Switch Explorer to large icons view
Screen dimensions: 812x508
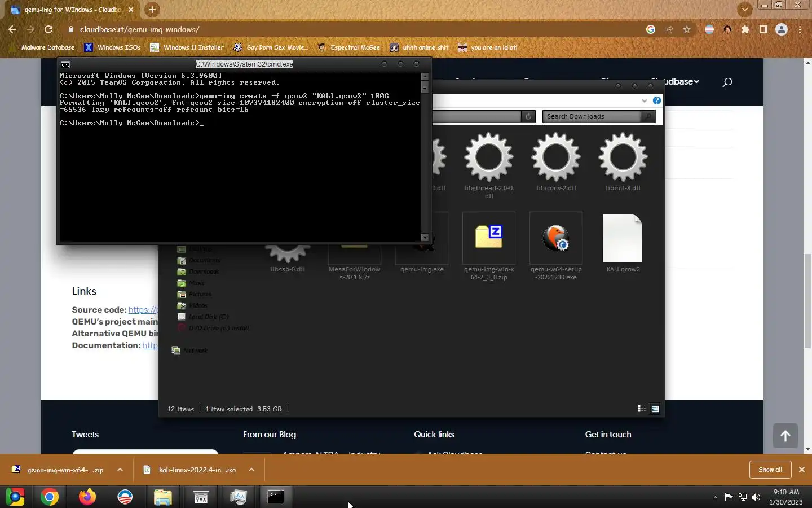coord(655,409)
